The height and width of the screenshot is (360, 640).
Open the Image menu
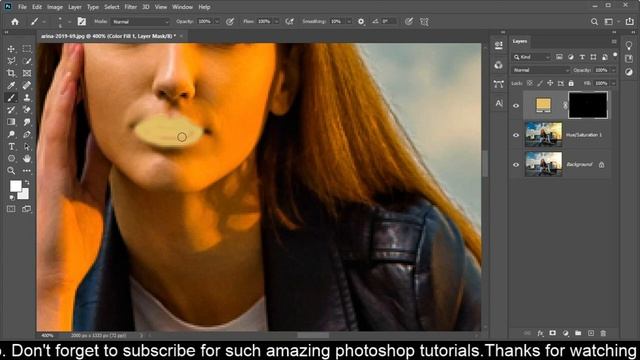55,7
